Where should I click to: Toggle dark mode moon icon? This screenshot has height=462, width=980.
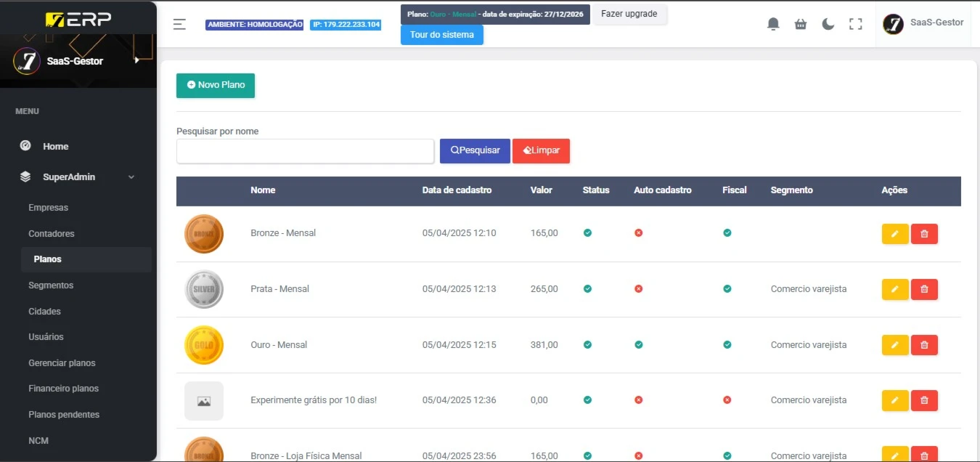click(828, 24)
